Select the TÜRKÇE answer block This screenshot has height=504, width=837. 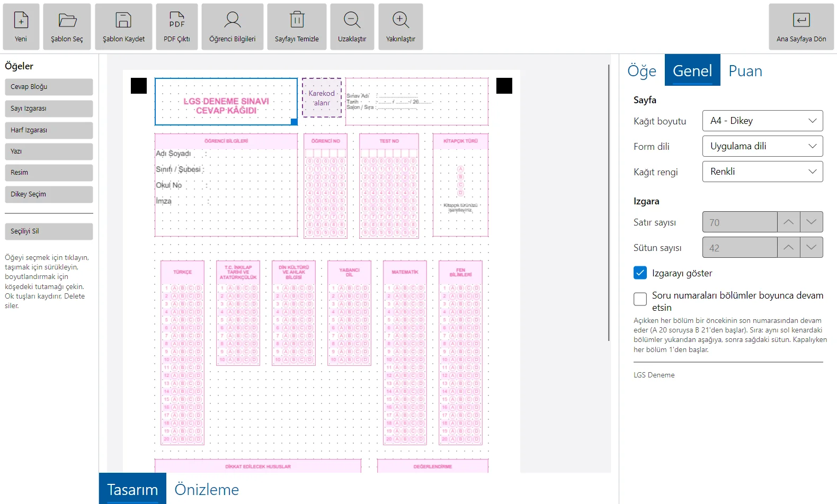coord(183,353)
